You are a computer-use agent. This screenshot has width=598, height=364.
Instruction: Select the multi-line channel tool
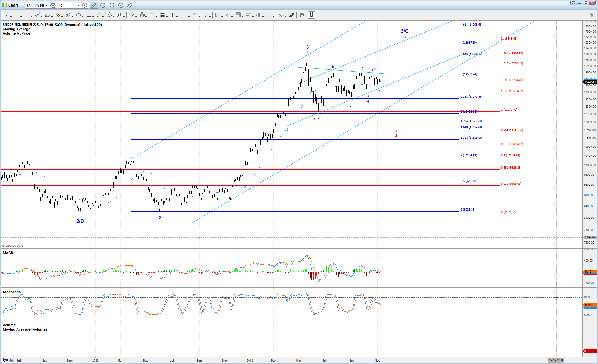pyautogui.click(x=120, y=15)
